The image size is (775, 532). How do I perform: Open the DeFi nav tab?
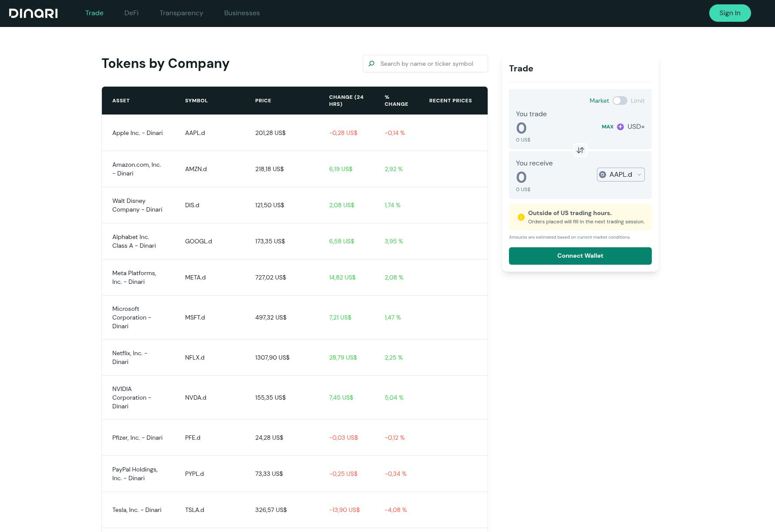[131, 13]
